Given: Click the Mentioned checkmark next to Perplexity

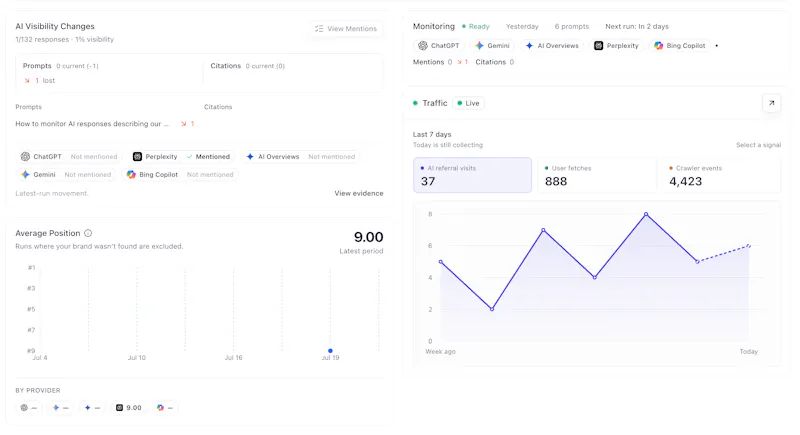Looking at the screenshot, I should [190, 157].
